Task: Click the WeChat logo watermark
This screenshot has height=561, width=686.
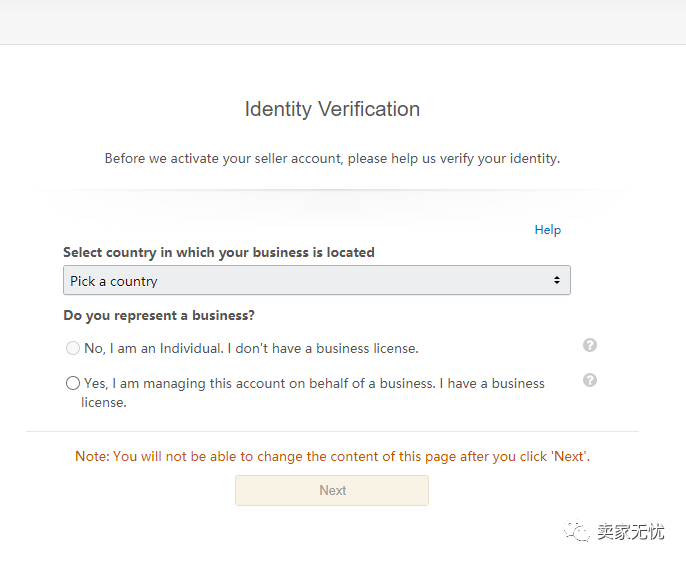Action: click(578, 532)
